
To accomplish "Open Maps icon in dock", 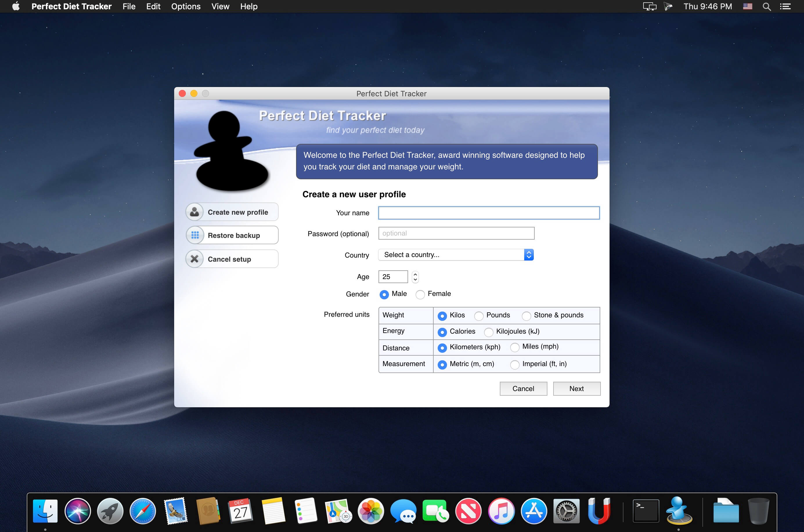I will pos(338,511).
